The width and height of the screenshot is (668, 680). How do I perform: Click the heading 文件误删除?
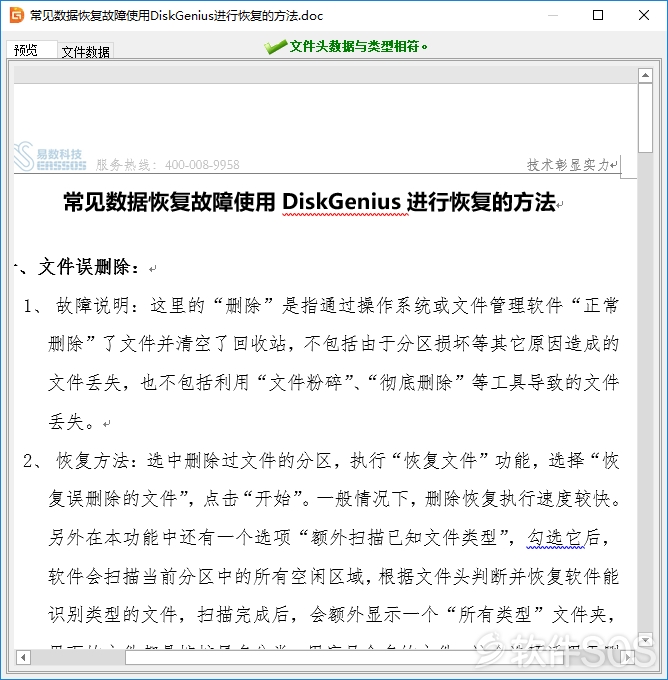point(84,266)
